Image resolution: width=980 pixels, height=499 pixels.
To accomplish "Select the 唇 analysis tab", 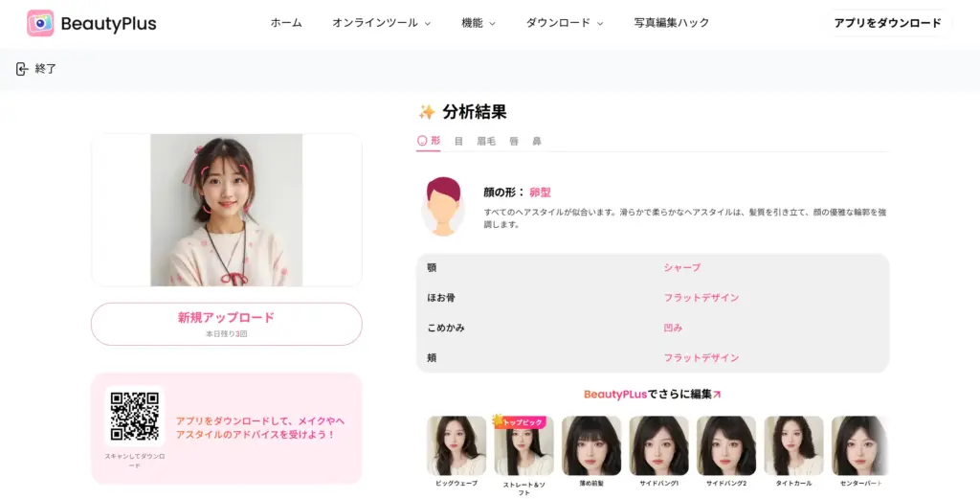I will point(514,141).
